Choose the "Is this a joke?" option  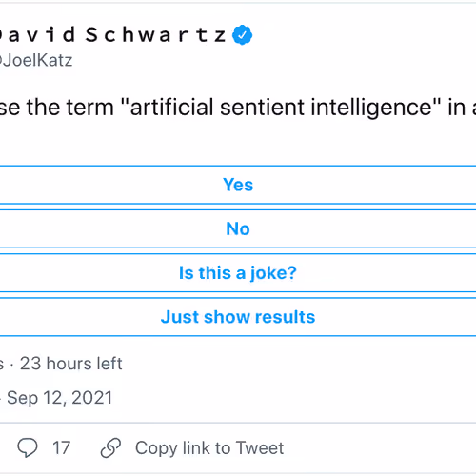[238, 273]
